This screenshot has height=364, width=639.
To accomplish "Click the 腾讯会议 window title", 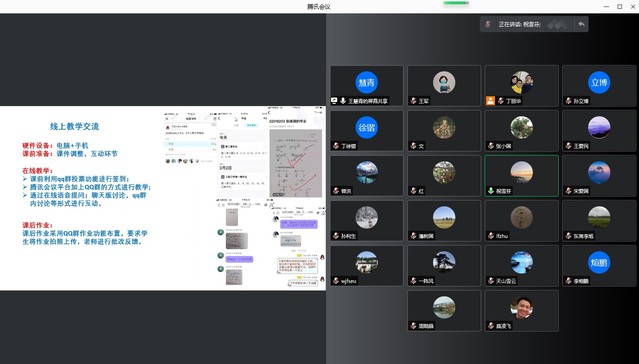I will tap(319, 7).
